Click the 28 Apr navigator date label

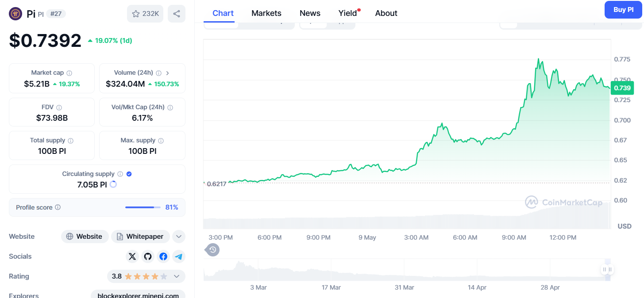(550, 287)
